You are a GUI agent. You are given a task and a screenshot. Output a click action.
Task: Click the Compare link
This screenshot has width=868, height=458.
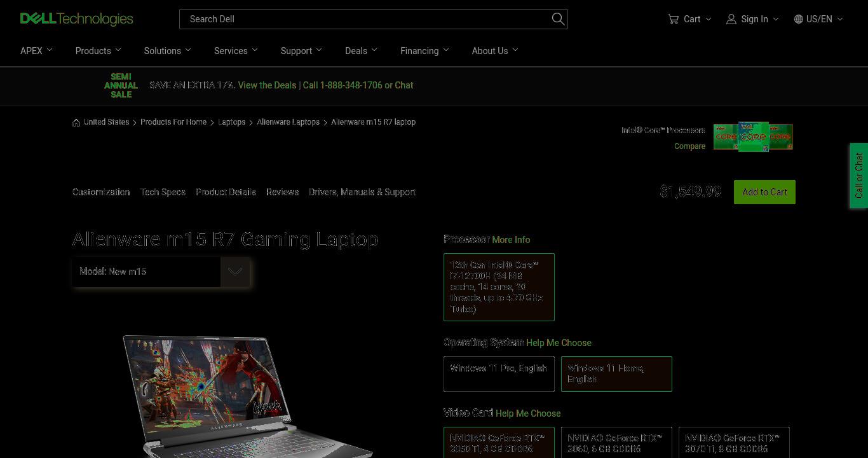689,146
